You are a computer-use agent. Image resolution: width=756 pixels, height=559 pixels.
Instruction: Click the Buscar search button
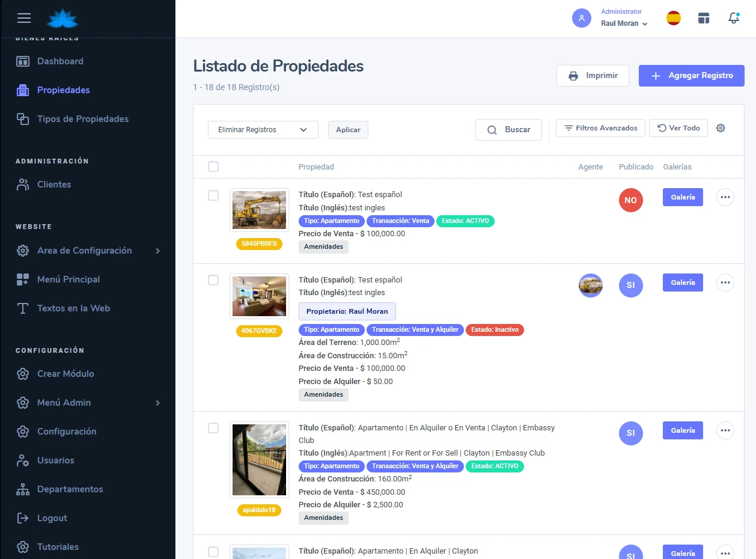point(508,130)
